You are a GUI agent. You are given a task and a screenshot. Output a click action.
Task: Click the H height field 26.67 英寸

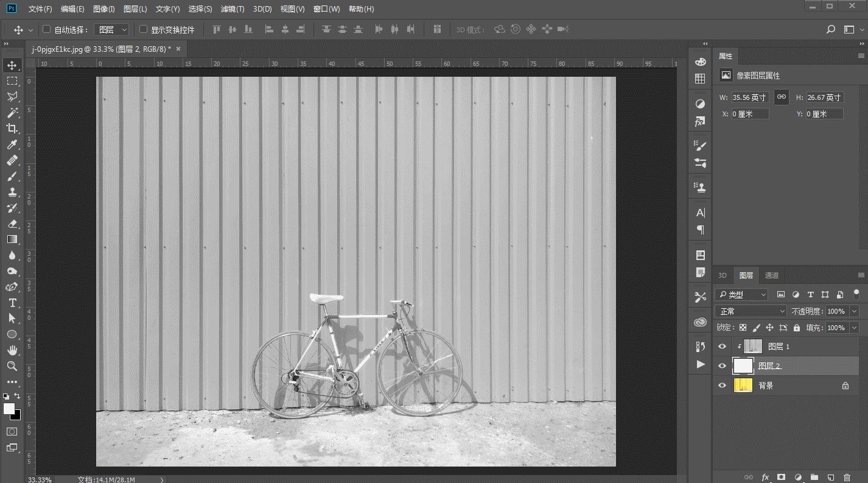[x=825, y=97]
